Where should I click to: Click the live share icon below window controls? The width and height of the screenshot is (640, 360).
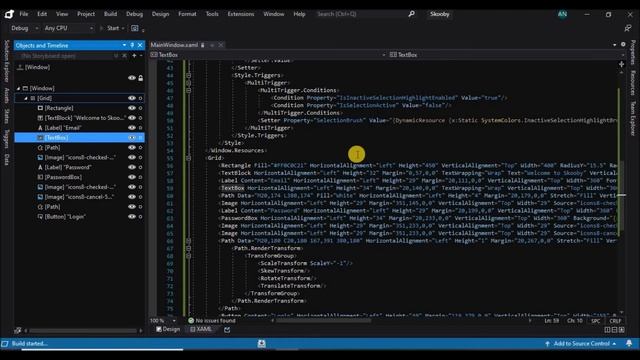pyautogui.click(x=628, y=28)
